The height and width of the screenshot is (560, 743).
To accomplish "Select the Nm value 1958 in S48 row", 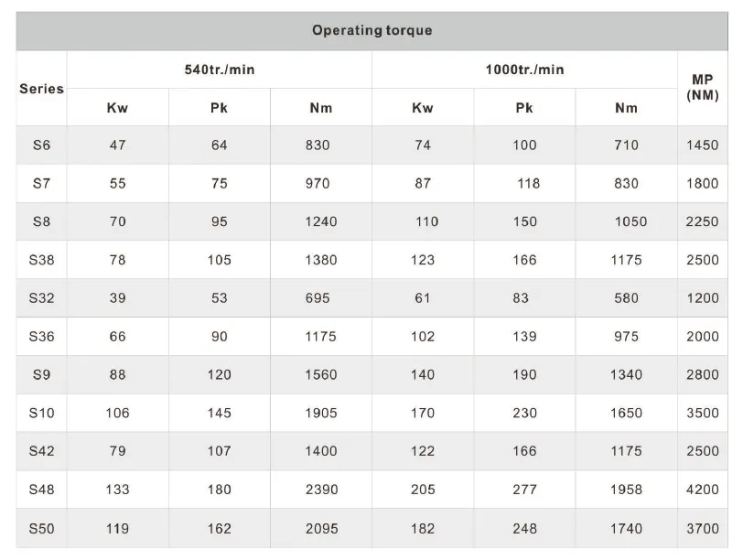I will pos(626,490).
